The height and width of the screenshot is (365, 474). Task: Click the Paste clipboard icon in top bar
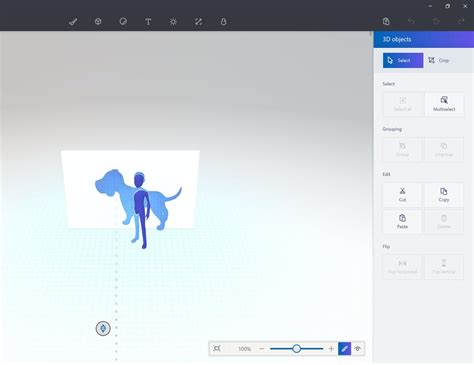click(x=386, y=22)
